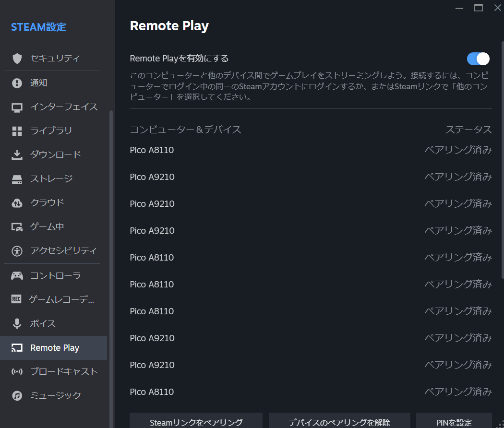Click the interface monitor icon
Screen dimensions: 504x428
17,107
